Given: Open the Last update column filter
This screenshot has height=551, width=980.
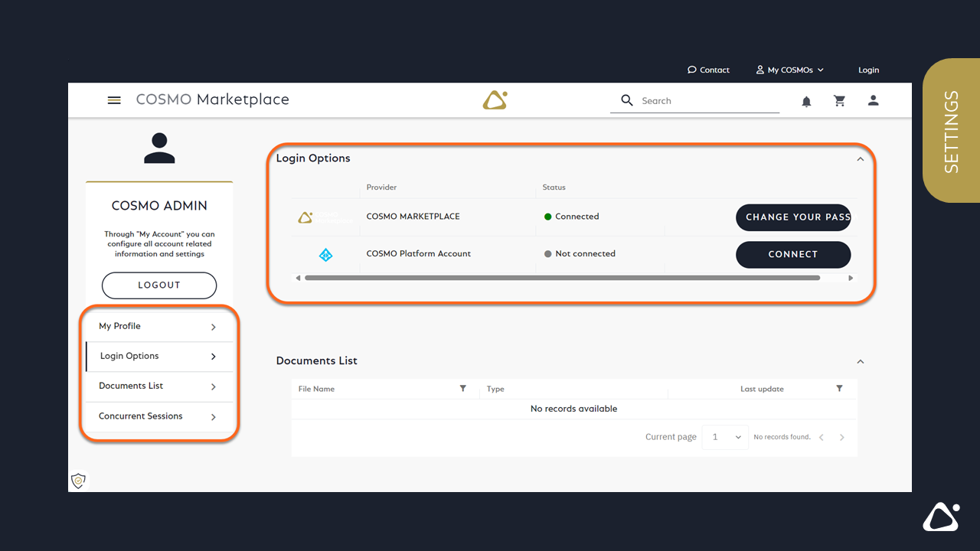Looking at the screenshot, I should [840, 389].
